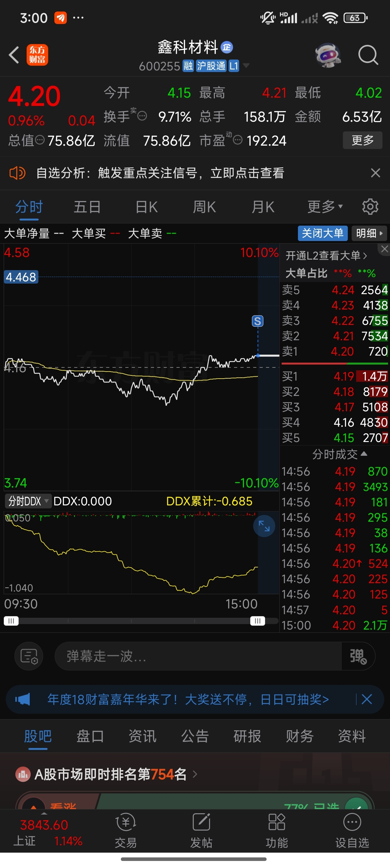Tap the 上证 index ticker at bottom
Viewport: 390px width, 868px height.
click(48, 832)
